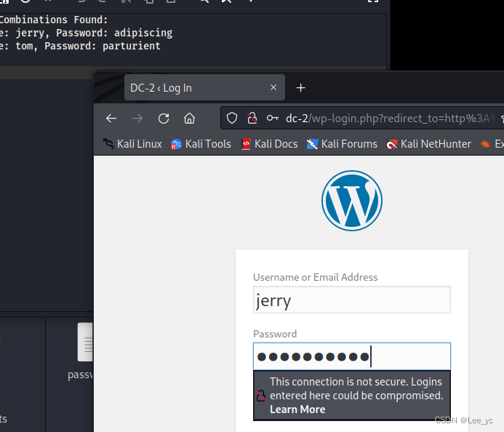
Task: Open the Kali Tools bookmark
Action: click(x=201, y=144)
